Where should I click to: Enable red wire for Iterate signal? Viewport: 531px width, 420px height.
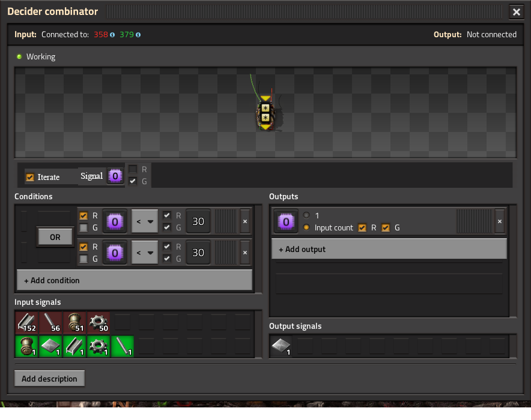(x=133, y=169)
